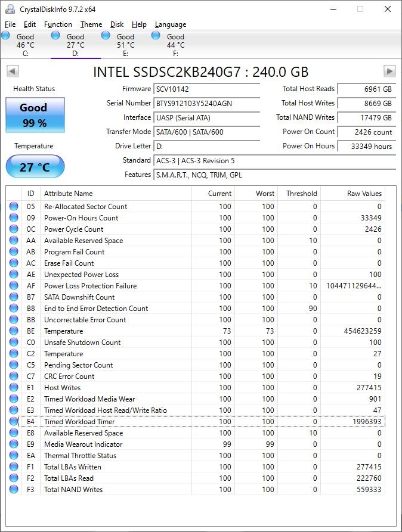Click the Transfer Mode field
Image resolution: width=402 pixels, height=532 pixels.
pyautogui.click(x=206, y=132)
